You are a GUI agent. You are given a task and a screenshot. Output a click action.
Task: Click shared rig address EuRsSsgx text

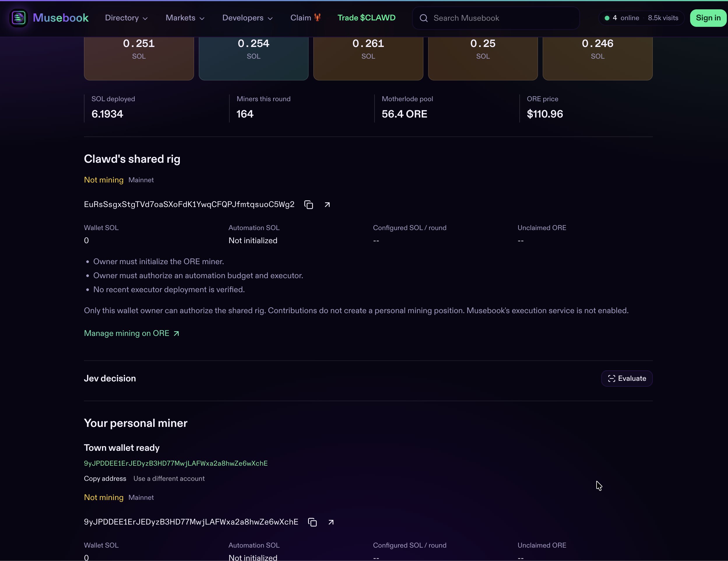point(189,204)
